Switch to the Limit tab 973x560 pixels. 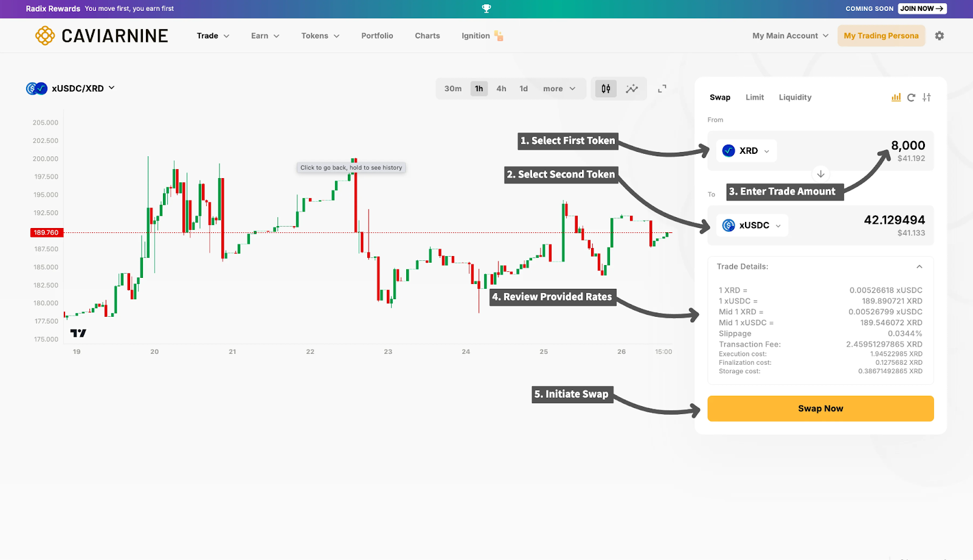(755, 97)
